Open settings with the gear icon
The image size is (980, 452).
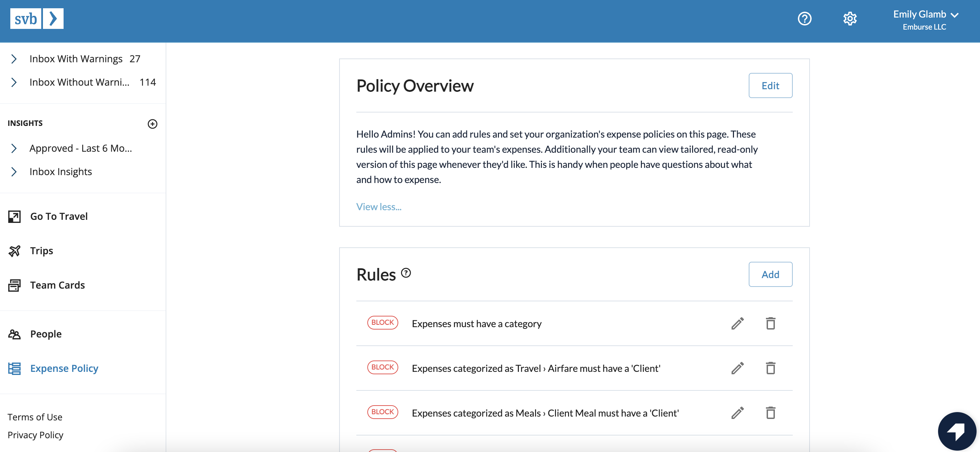click(x=850, y=18)
